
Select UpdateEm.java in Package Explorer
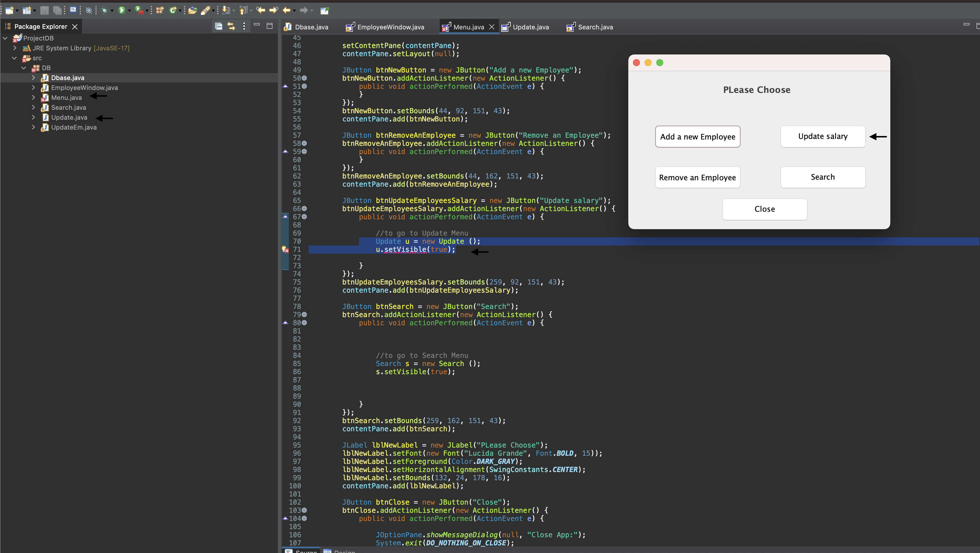[74, 127]
